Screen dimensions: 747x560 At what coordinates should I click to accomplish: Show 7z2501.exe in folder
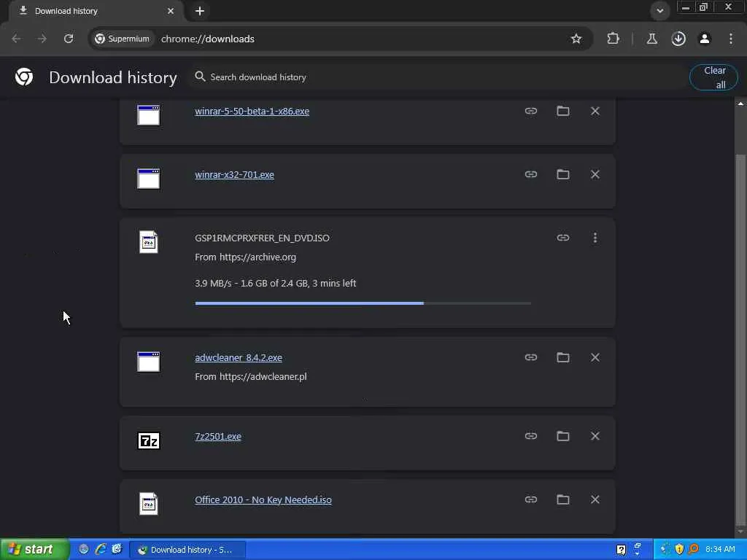coord(563,436)
